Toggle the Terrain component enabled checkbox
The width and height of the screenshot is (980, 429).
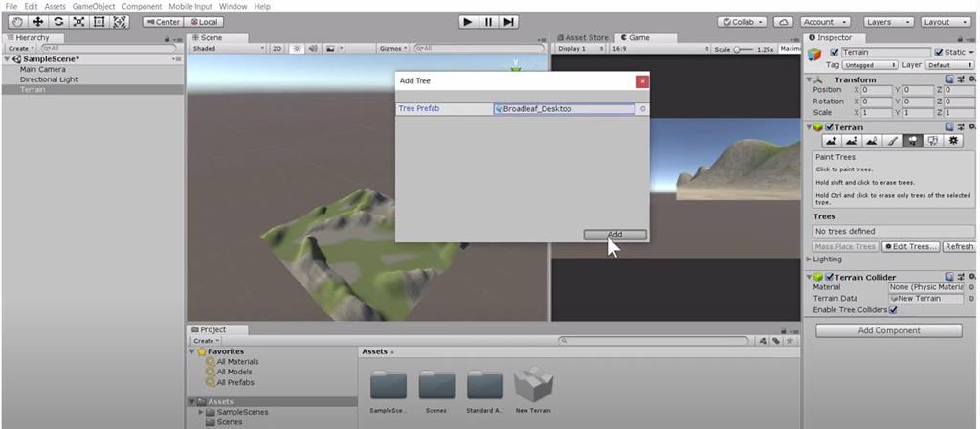pyautogui.click(x=830, y=127)
